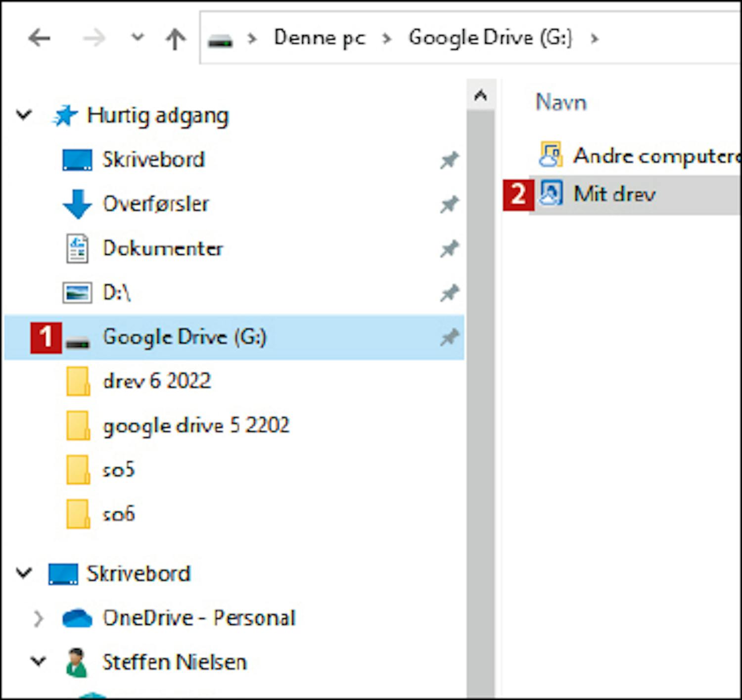Click the Up one level arrow

pos(175,39)
